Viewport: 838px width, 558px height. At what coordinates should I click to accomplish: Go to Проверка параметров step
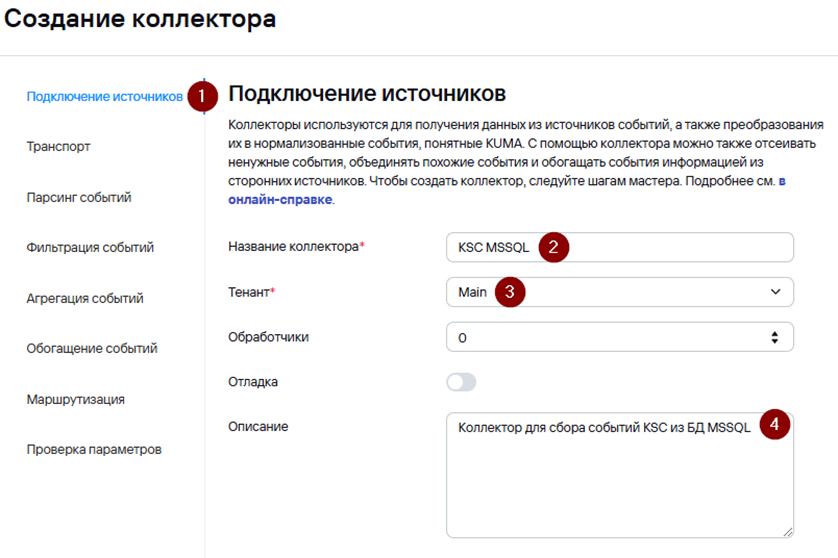pyautogui.click(x=94, y=450)
